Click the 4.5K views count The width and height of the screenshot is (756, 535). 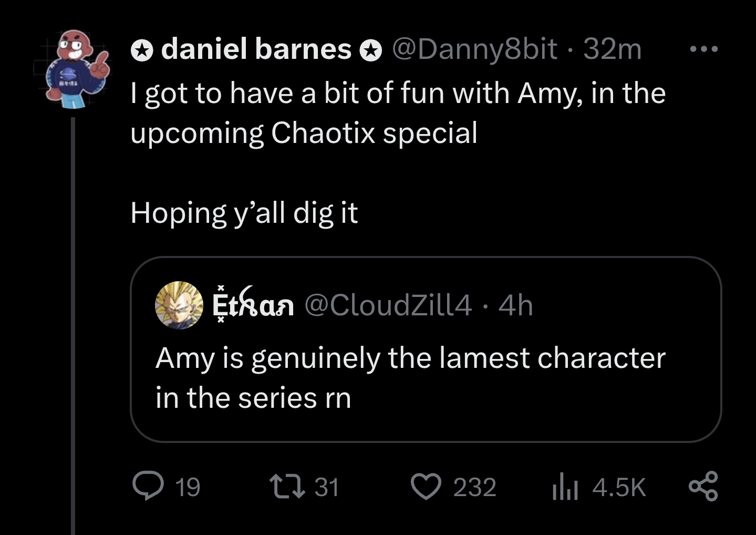[x=618, y=487]
